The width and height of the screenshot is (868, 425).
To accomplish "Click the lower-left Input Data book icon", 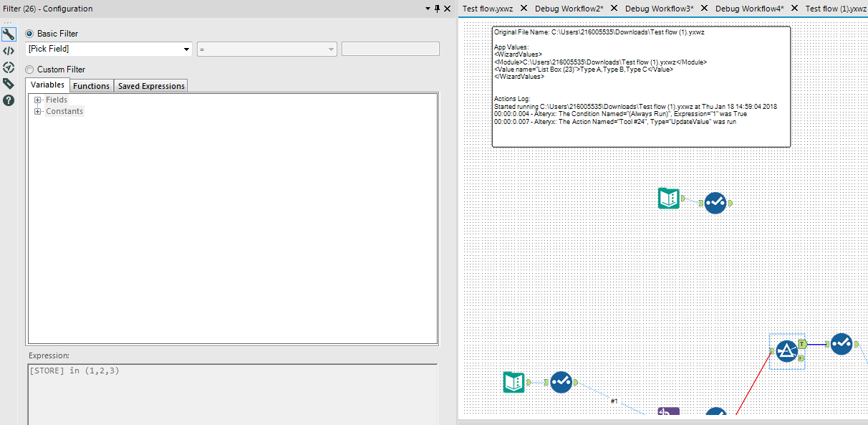I will pyautogui.click(x=514, y=383).
